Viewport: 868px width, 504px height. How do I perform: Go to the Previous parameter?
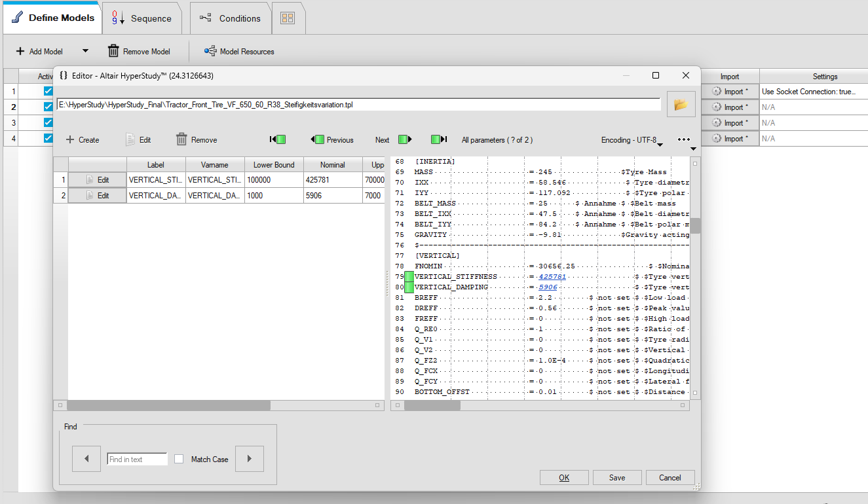[x=332, y=139]
